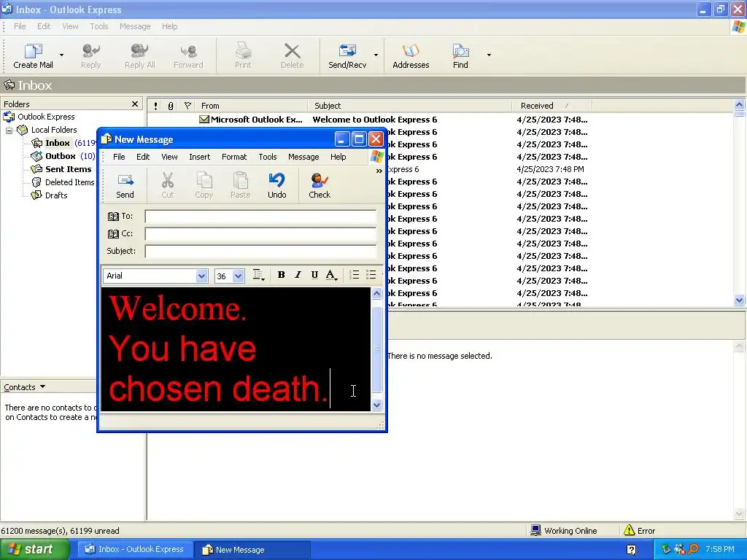
Task: Click the font color A icon
Action: pos(331,275)
